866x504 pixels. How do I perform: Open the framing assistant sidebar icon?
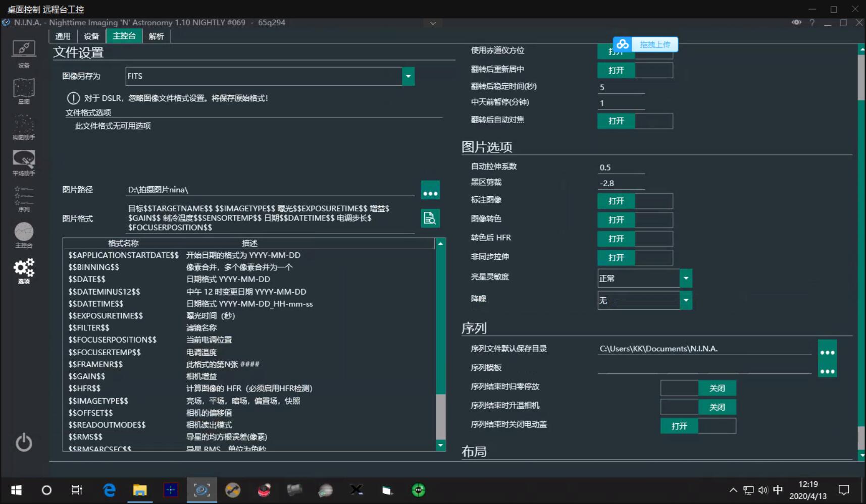click(24, 127)
